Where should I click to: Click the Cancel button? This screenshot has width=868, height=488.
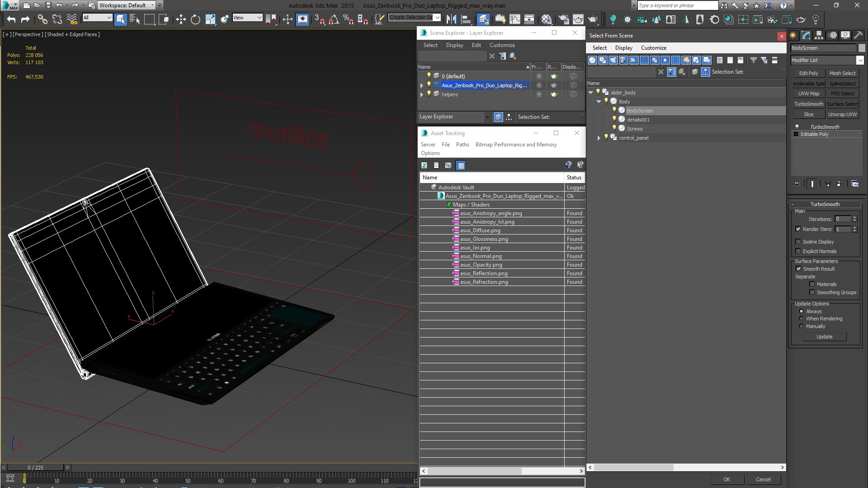pyautogui.click(x=763, y=479)
